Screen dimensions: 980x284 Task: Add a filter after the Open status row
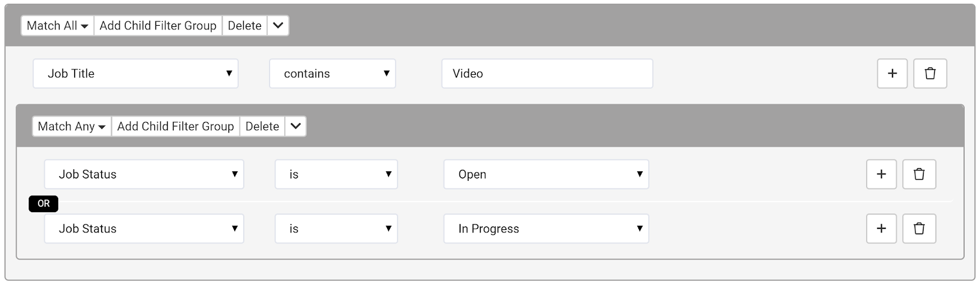[x=881, y=174]
